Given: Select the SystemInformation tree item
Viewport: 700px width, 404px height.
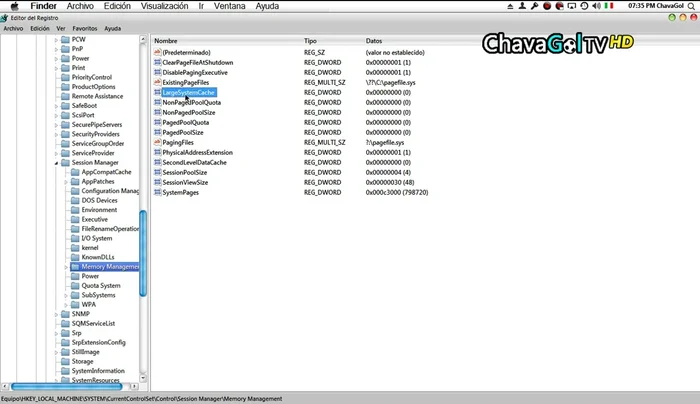Looking at the screenshot, I should click(98, 371).
